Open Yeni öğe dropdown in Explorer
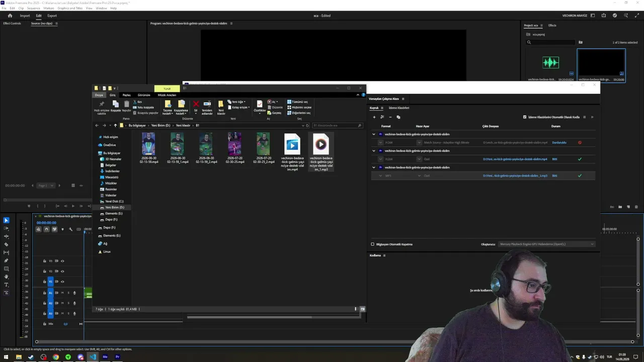The image size is (644, 362). pos(236,102)
